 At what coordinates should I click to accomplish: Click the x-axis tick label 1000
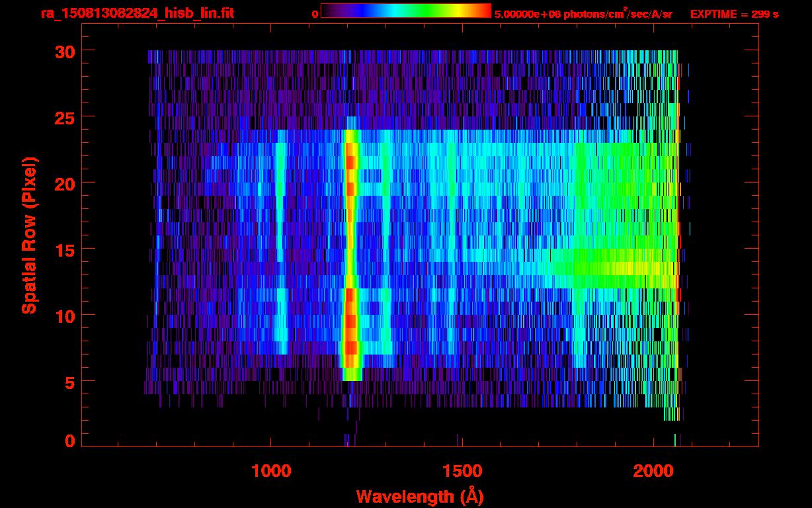tap(271, 471)
